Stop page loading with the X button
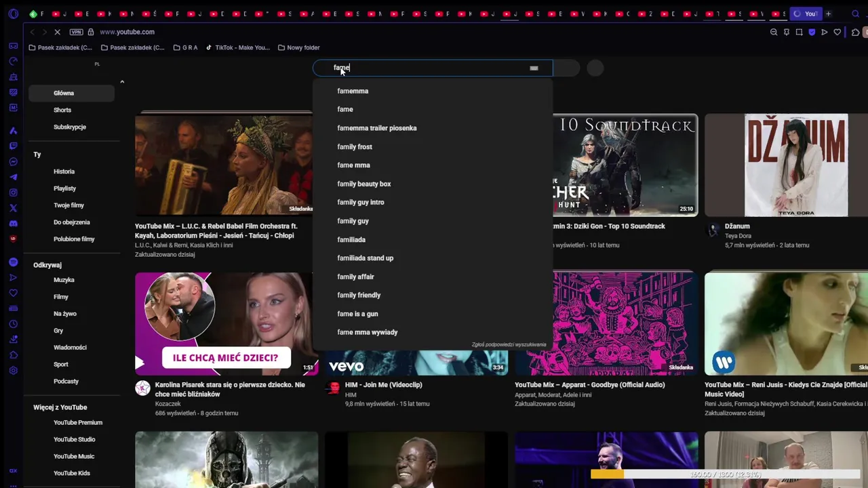This screenshot has height=488, width=868. click(58, 32)
